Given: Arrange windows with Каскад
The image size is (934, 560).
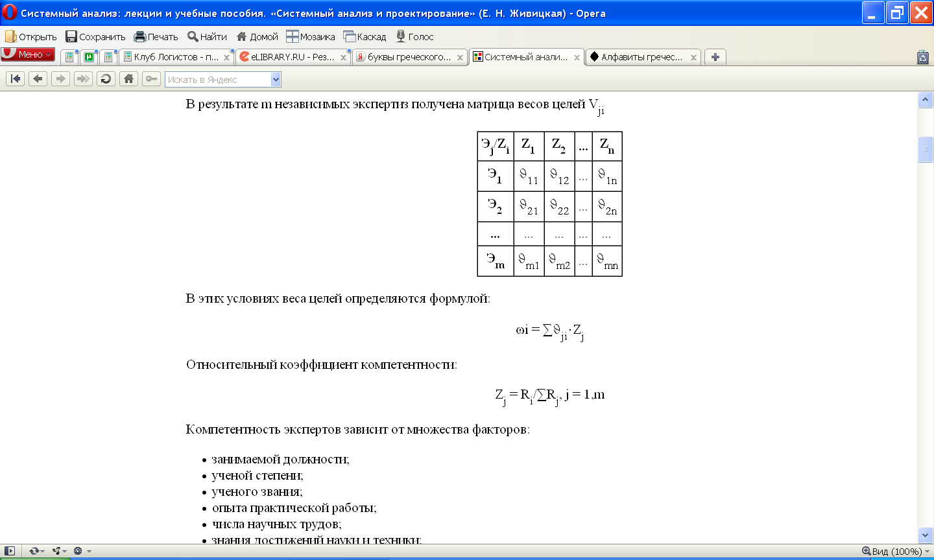Looking at the screenshot, I should click(x=365, y=37).
